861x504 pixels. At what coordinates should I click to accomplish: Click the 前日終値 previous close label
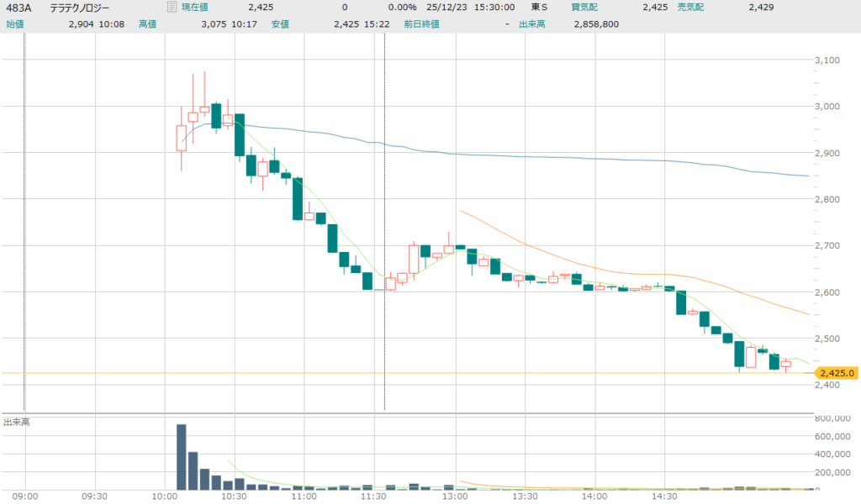pos(420,24)
